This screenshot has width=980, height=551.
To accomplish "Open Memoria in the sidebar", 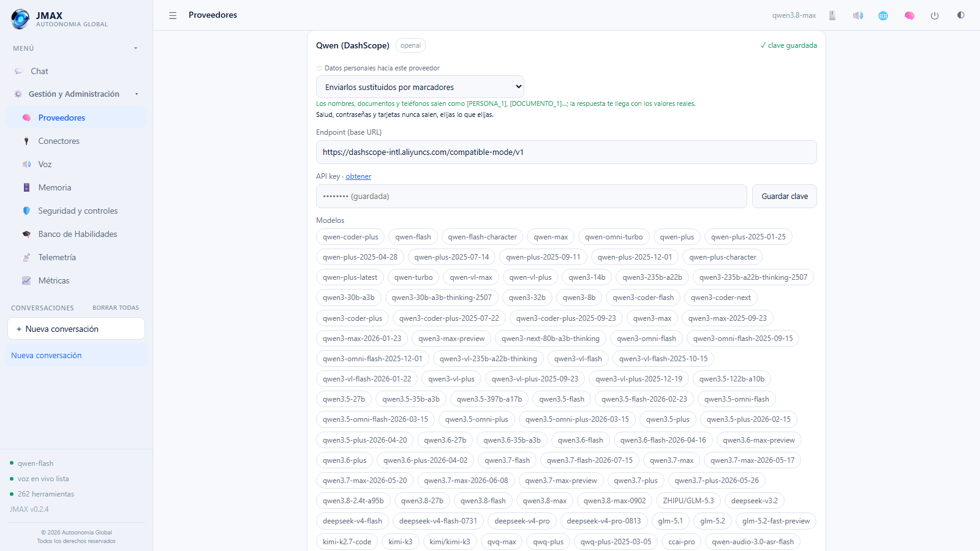I will (76, 187).
